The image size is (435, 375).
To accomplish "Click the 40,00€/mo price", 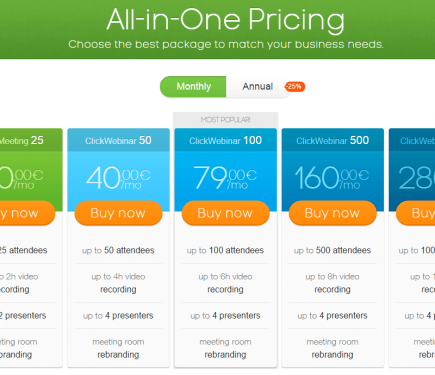I will tap(118, 178).
